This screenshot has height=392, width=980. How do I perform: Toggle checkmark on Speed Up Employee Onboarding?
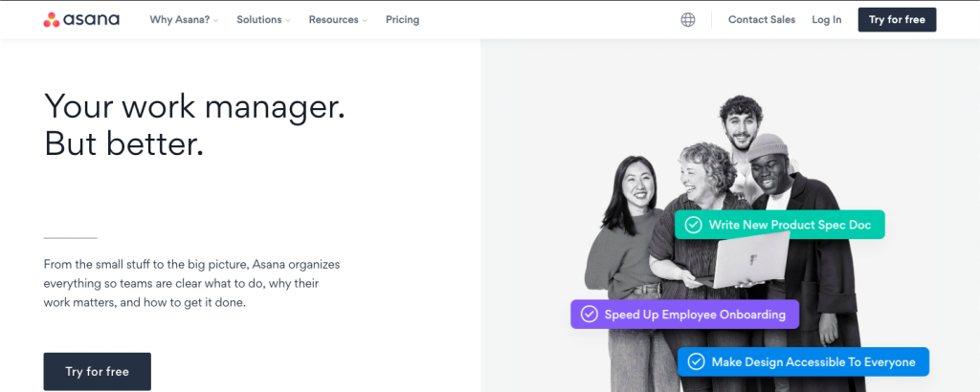coord(590,314)
